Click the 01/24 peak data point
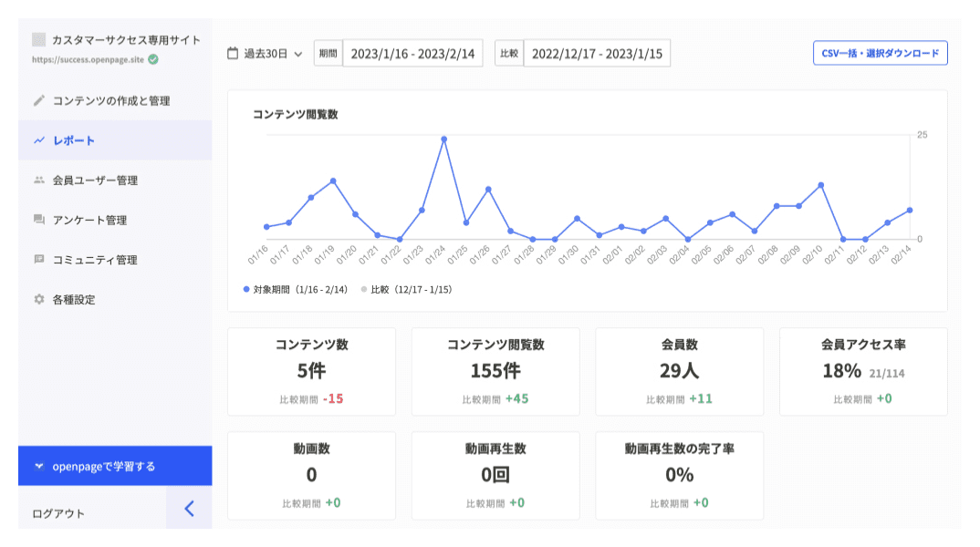Viewport: 980px width, 547px height. pos(443,139)
